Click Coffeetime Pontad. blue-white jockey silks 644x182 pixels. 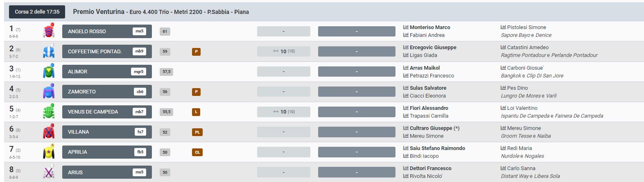pos(49,51)
